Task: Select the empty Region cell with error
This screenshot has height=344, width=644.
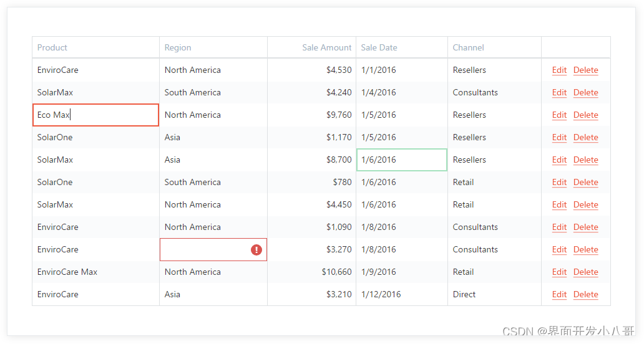Action: click(213, 249)
